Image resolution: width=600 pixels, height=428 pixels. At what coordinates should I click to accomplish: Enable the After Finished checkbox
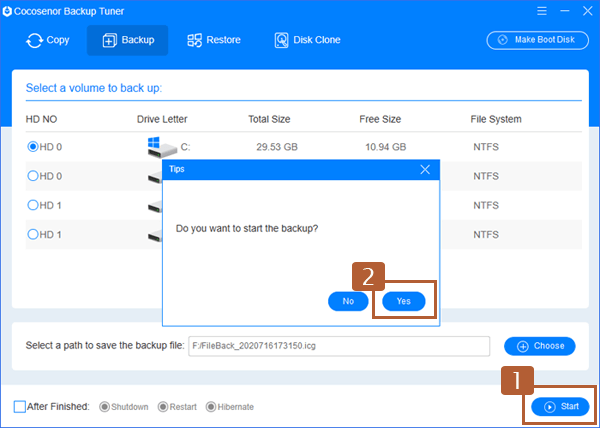(x=20, y=407)
